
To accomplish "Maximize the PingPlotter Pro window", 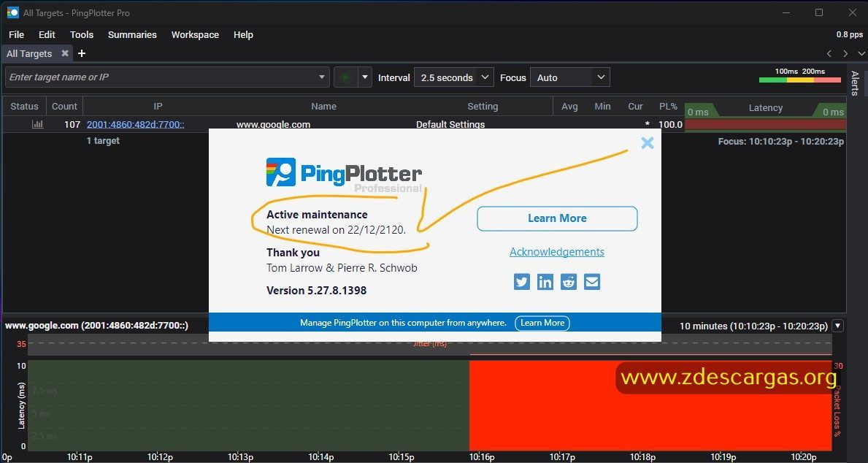I will click(819, 12).
